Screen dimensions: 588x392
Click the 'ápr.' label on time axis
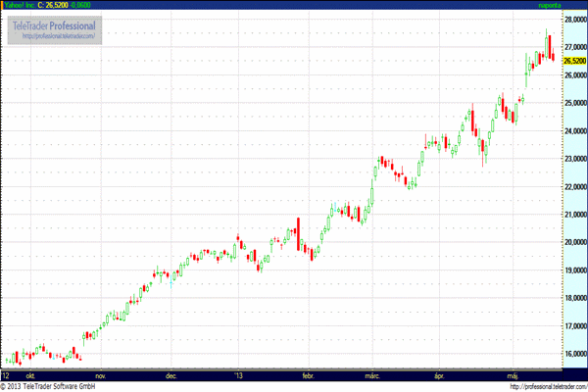coord(441,374)
